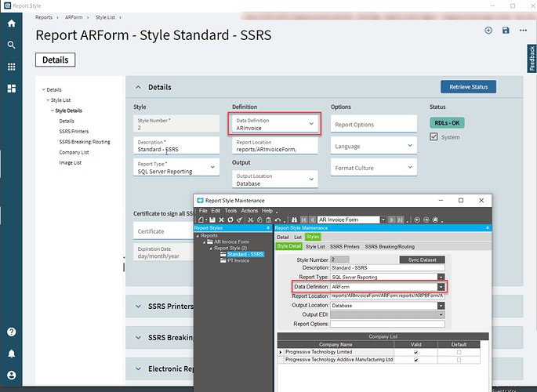Viewport: 537px width, 392px height.
Task: Select PT Invoice in Report Styles tree
Action: [x=238, y=260]
